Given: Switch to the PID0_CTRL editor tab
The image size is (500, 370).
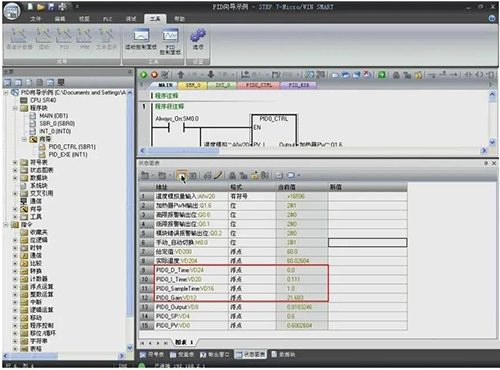Looking at the screenshot, I should [x=259, y=85].
